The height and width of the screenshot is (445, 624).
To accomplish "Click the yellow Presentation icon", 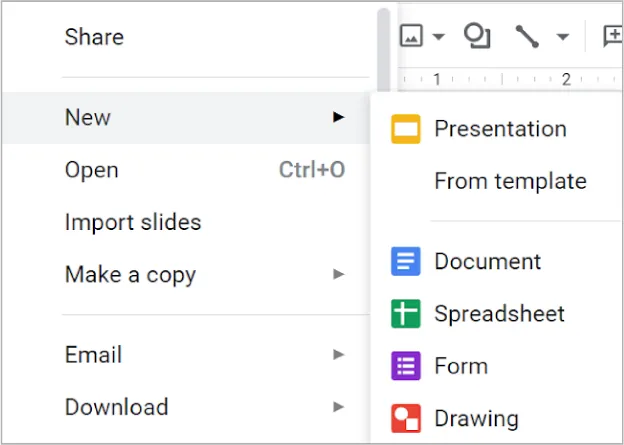I will pyautogui.click(x=405, y=129).
